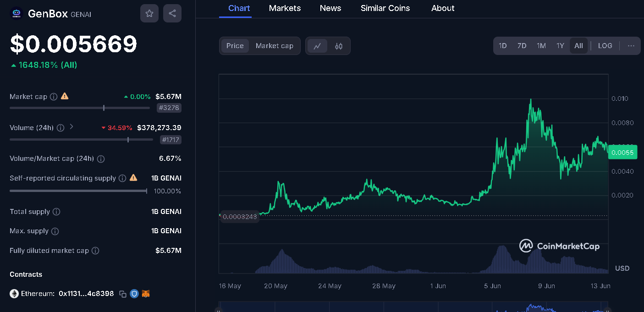
Task: Open Total supply info icon
Action: point(56,212)
